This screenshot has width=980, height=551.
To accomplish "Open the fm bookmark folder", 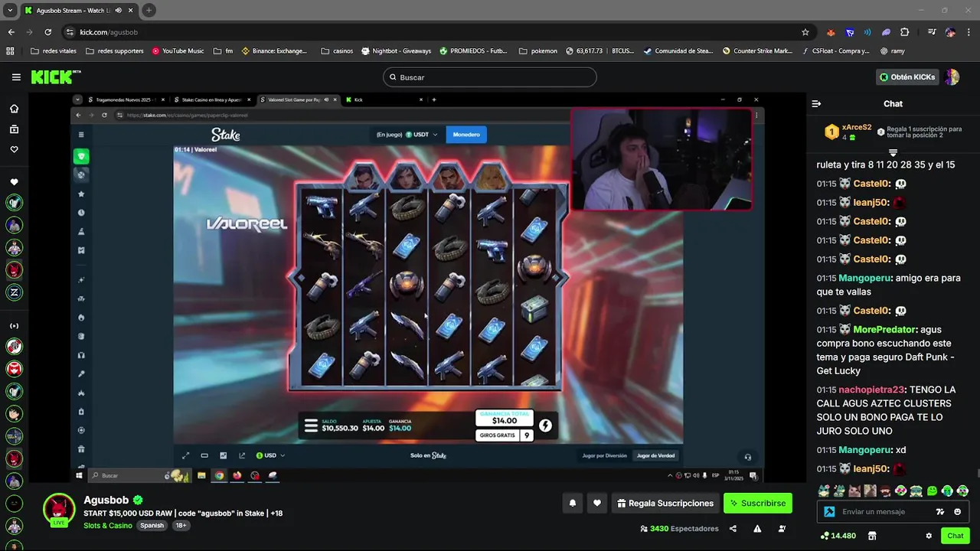I will point(224,51).
